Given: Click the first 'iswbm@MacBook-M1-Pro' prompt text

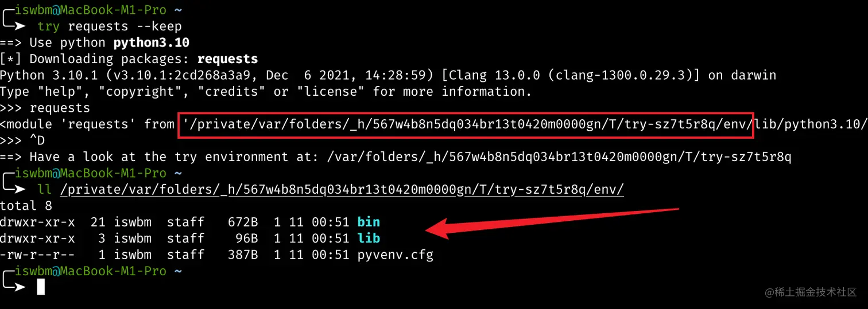Looking at the screenshot, I should coord(90,10).
